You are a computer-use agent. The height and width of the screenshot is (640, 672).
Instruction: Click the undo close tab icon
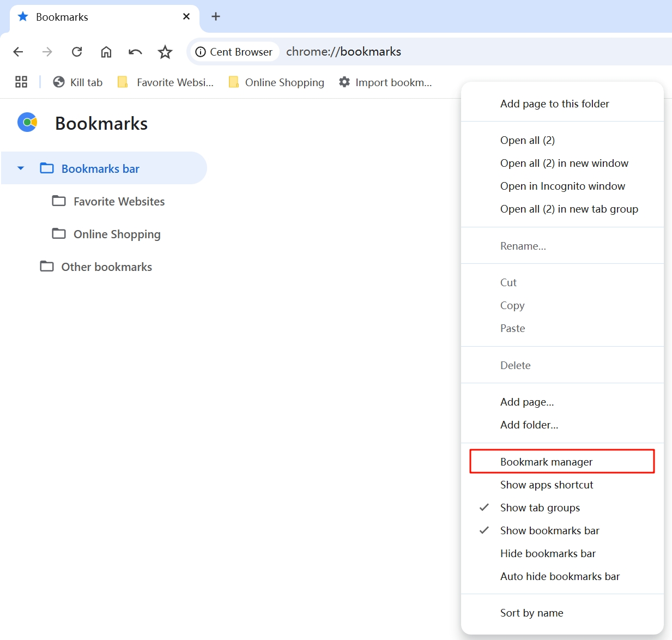135,52
